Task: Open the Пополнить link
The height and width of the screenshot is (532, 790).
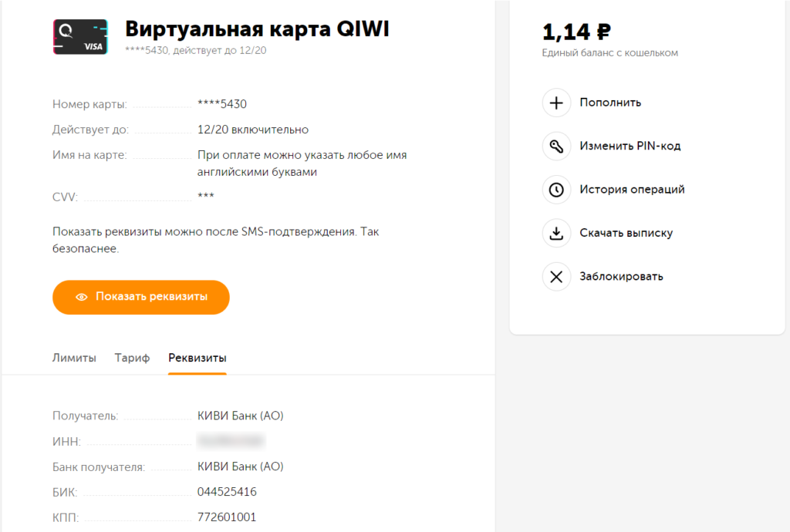Action: (x=610, y=103)
